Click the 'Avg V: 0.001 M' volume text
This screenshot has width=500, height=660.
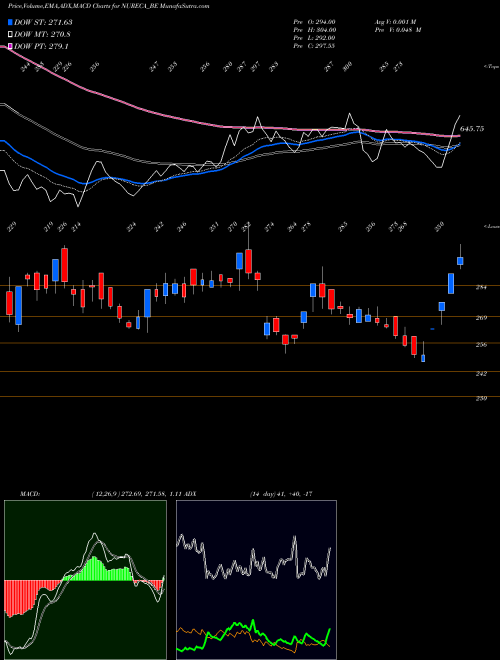click(395, 21)
